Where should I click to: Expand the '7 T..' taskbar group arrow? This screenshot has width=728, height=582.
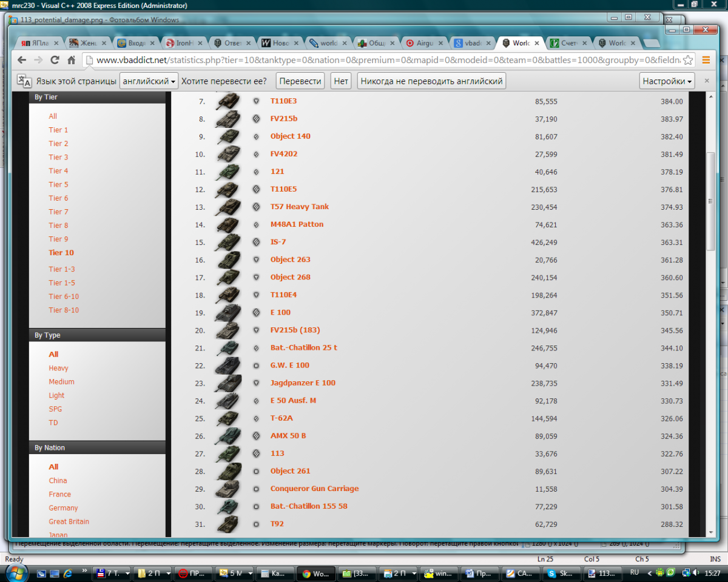tap(127, 573)
